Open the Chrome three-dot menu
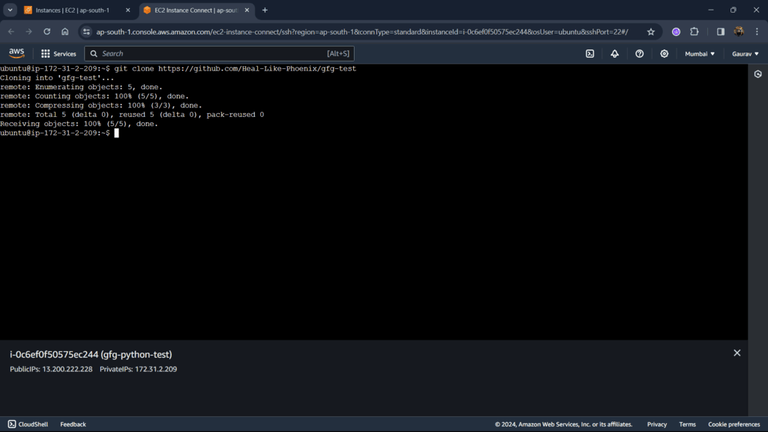768x432 pixels. [757, 32]
